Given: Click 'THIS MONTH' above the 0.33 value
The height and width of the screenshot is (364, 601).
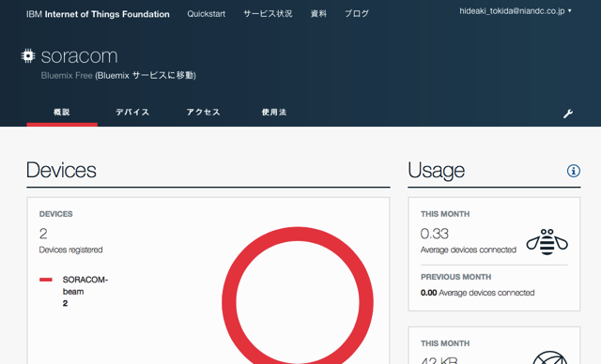Looking at the screenshot, I should click(x=445, y=214).
